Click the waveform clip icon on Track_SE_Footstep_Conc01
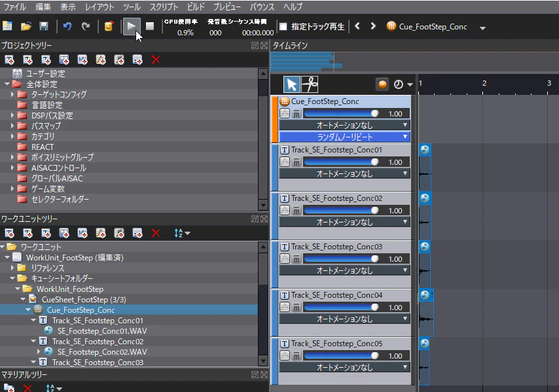Screen dimensions: 559x392 pos(425,150)
